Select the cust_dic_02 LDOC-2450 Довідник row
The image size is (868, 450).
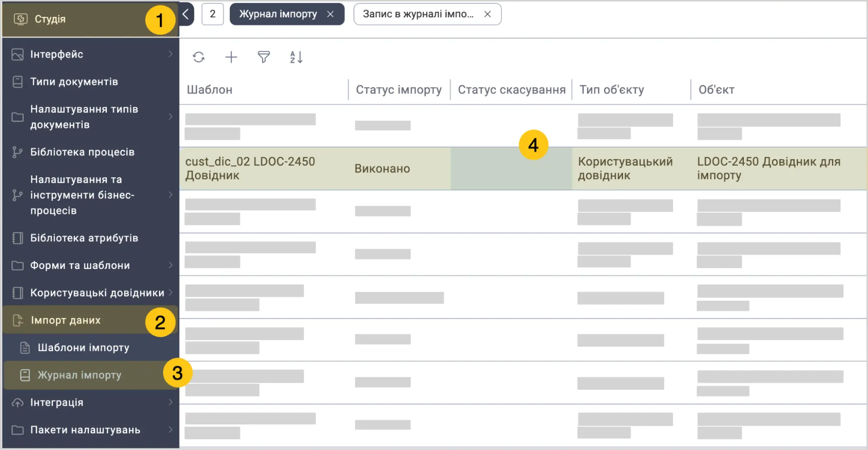pyautogui.click(x=523, y=168)
